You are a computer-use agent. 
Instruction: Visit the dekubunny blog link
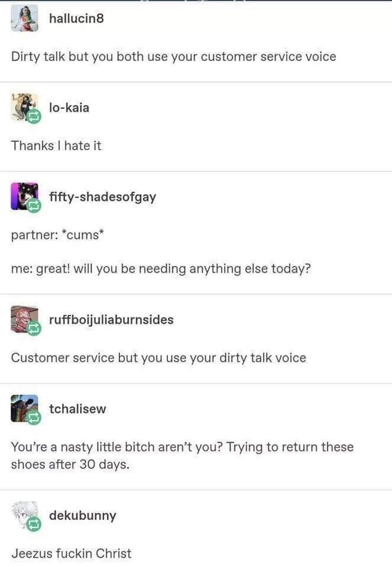point(83,516)
